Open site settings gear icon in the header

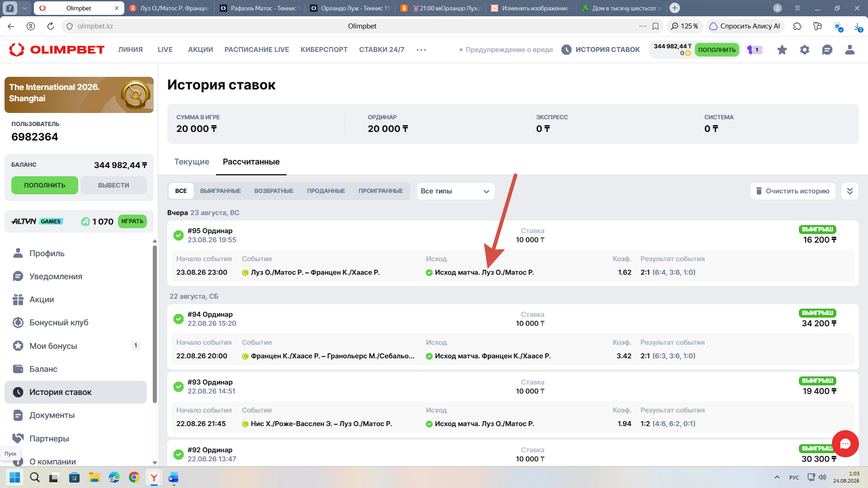coord(805,50)
